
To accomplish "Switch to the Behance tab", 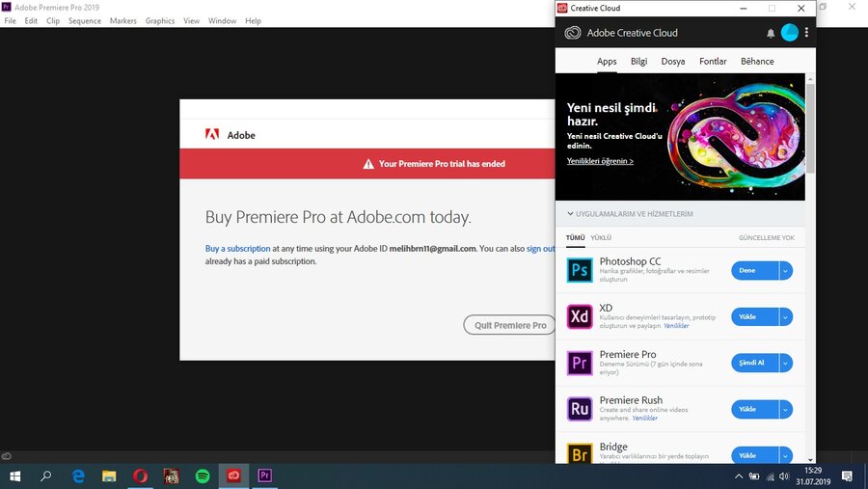I will pyautogui.click(x=757, y=62).
